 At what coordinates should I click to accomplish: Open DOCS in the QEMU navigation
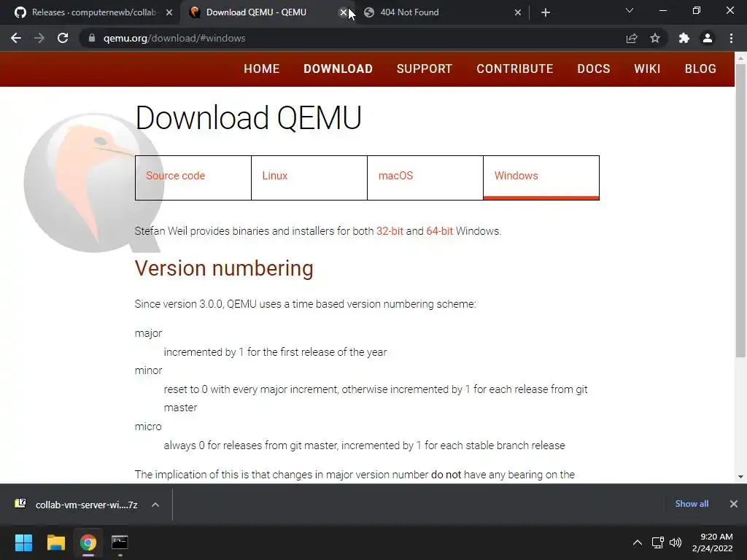(x=594, y=69)
